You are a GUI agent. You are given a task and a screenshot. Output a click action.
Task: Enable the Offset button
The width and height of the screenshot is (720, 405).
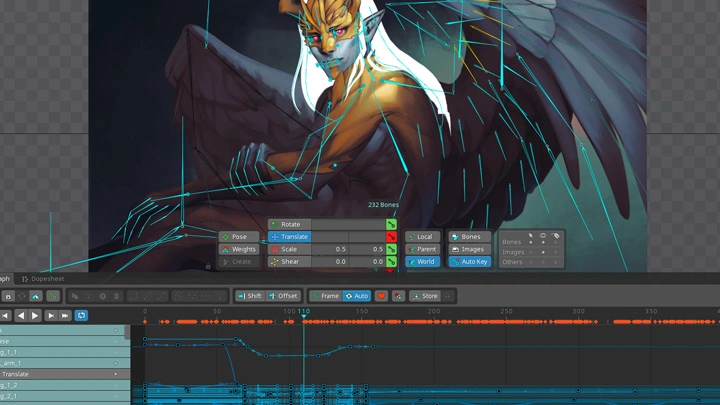click(x=283, y=296)
